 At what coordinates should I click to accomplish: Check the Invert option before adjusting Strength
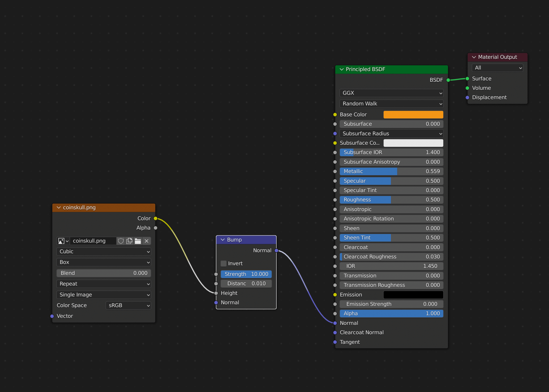pos(224,263)
